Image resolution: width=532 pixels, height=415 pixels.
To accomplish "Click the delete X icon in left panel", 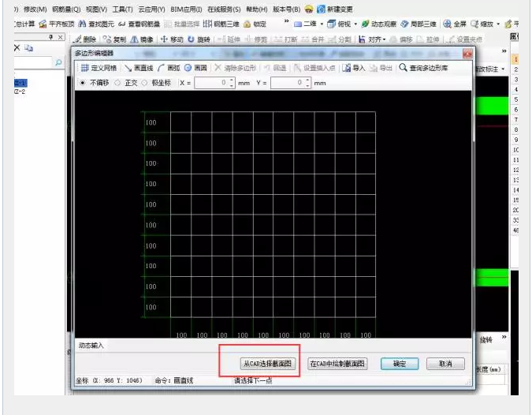I will click(x=17, y=48).
